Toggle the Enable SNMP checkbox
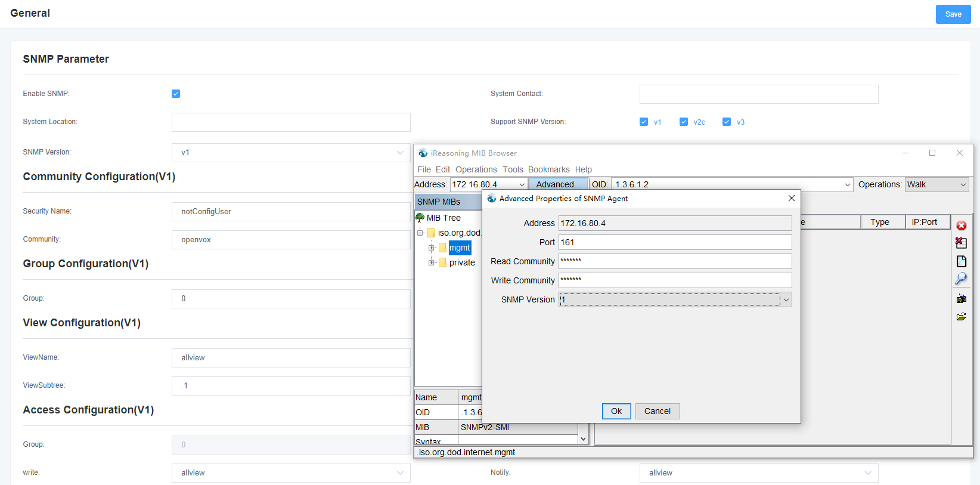This screenshot has height=485, width=980. pyautogui.click(x=176, y=94)
